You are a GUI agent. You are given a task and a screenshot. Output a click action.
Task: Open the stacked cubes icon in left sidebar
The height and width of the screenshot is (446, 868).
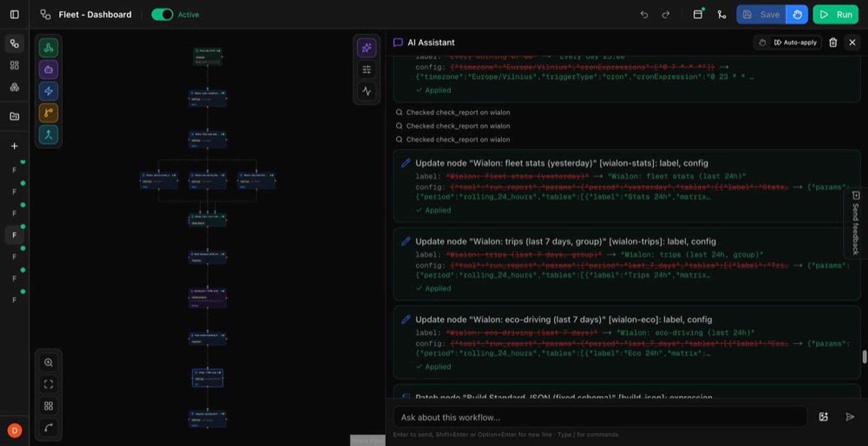tap(14, 87)
